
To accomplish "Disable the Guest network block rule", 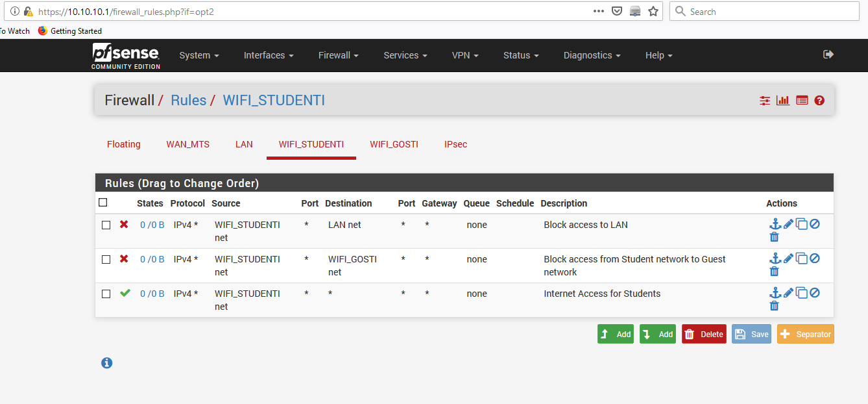I will click(x=815, y=258).
